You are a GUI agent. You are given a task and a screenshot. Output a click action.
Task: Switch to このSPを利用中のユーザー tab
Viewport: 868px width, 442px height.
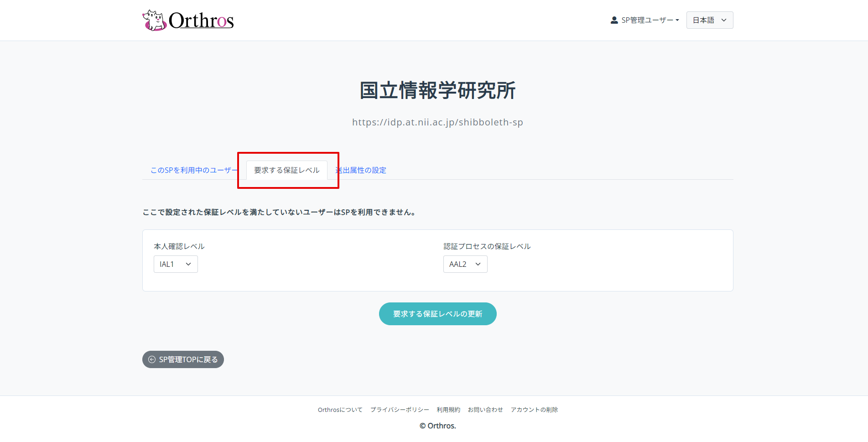point(194,170)
